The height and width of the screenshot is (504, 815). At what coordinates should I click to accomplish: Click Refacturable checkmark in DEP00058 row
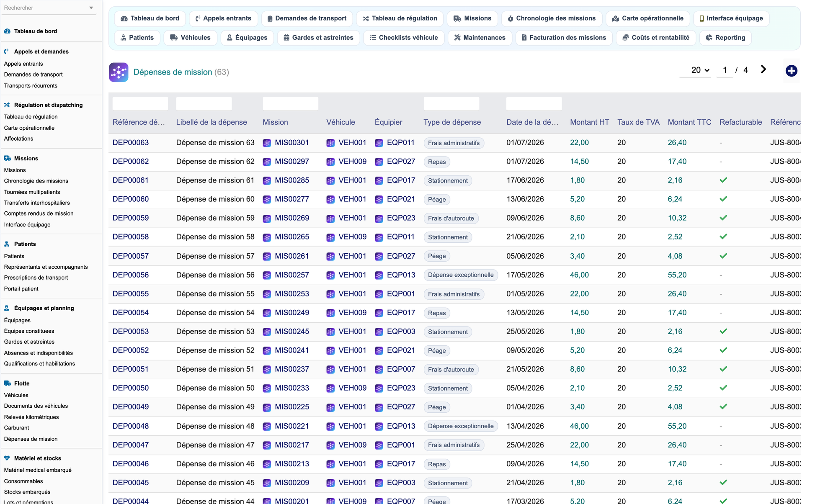[723, 237]
